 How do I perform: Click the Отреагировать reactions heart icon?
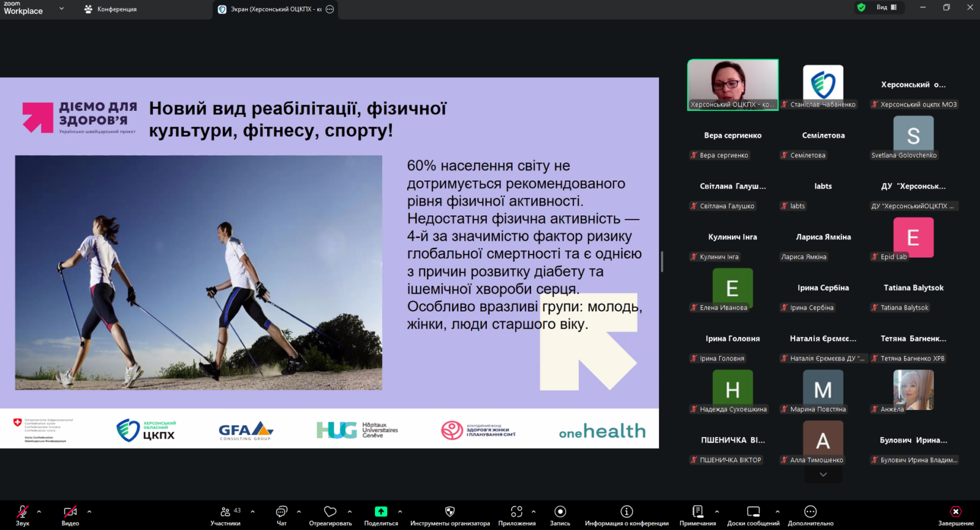pos(330,512)
